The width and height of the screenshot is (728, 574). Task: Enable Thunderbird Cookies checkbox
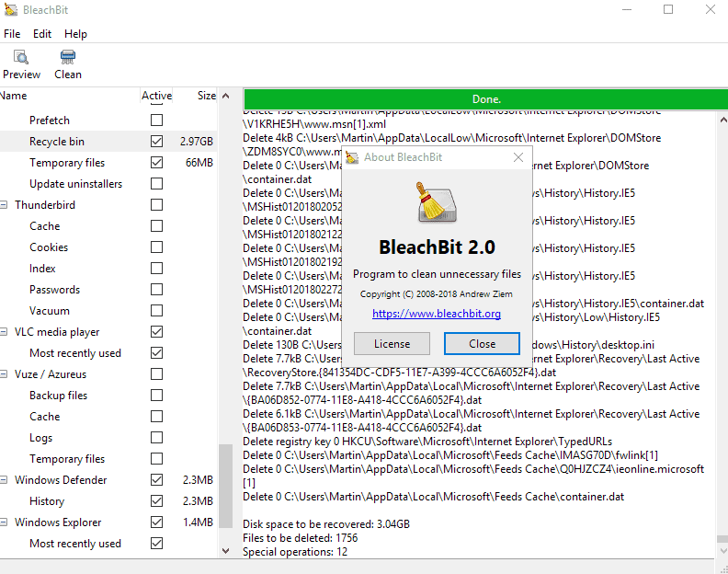click(156, 247)
